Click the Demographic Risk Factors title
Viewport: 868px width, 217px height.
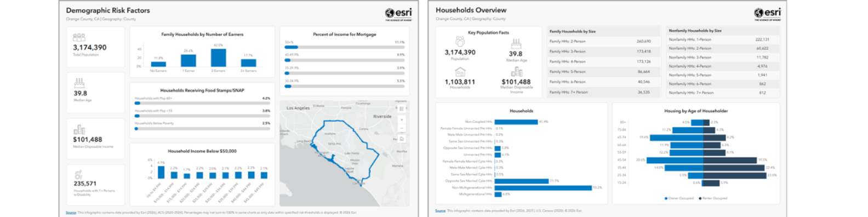click(x=108, y=10)
